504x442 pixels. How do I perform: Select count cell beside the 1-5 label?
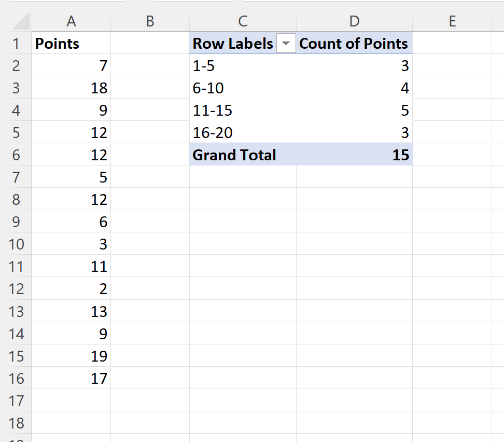tap(354, 65)
